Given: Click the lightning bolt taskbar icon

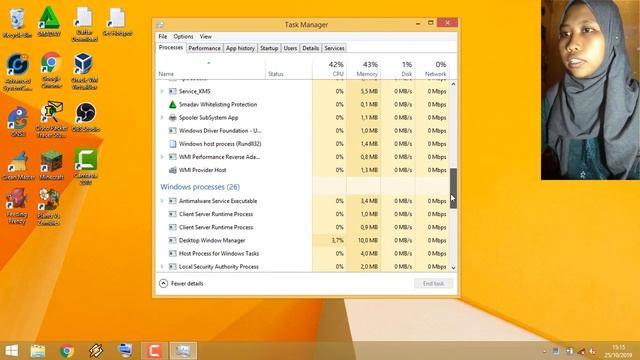Looking at the screenshot, I should tap(96, 351).
